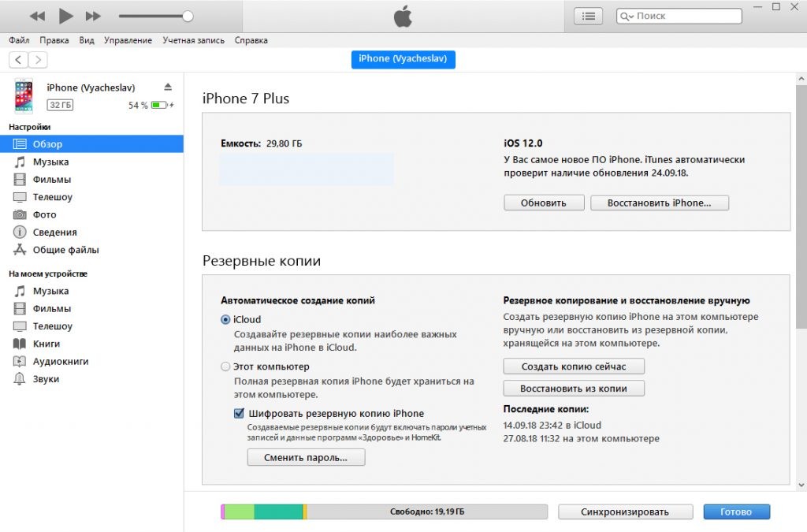
Task: Select the Фото camera icon in the sidebar
Action: coord(20,214)
